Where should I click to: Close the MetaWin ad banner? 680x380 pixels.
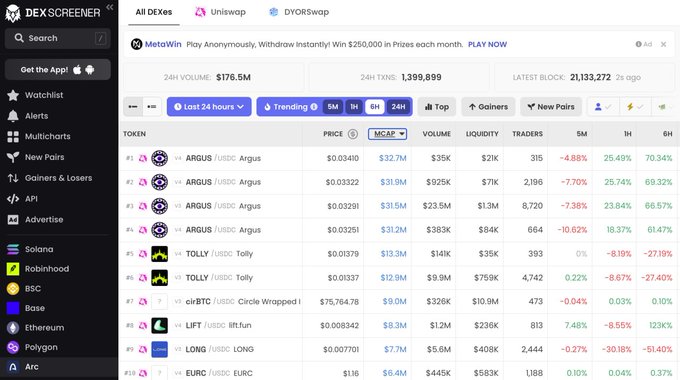[663, 44]
